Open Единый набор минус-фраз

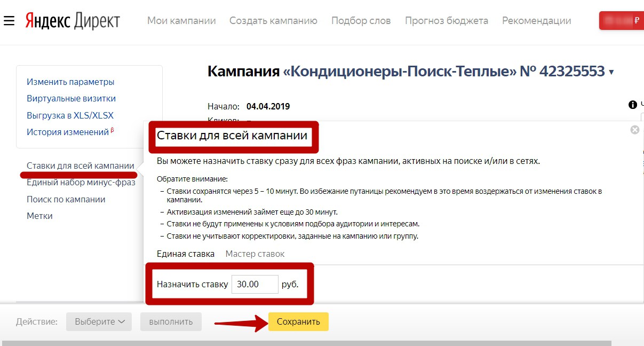[x=81, y=182]
